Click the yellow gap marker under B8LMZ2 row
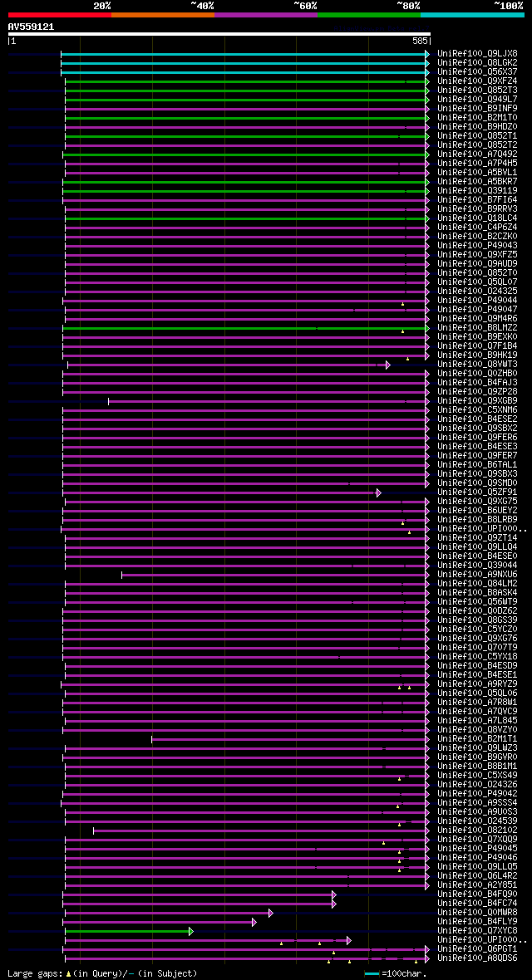Viewport: 532px width, 980px height. [402, 331]
